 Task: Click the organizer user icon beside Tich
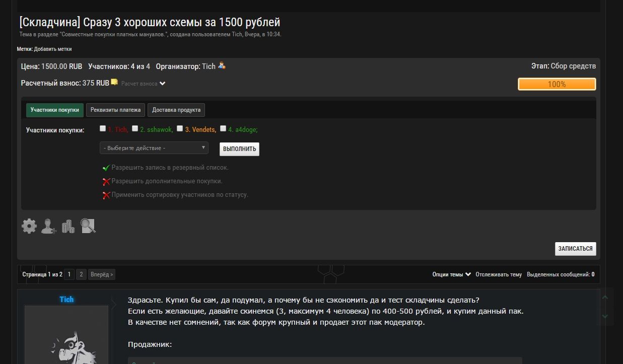coord(222,66)
